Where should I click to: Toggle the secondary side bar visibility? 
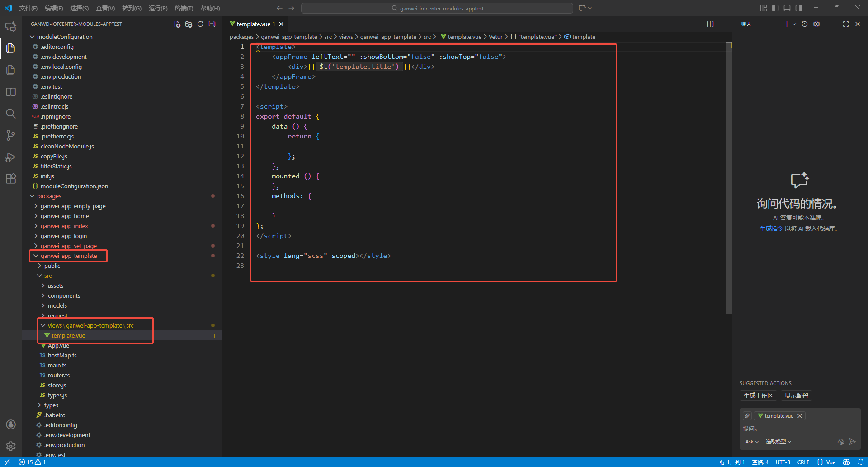coord(799,8)
